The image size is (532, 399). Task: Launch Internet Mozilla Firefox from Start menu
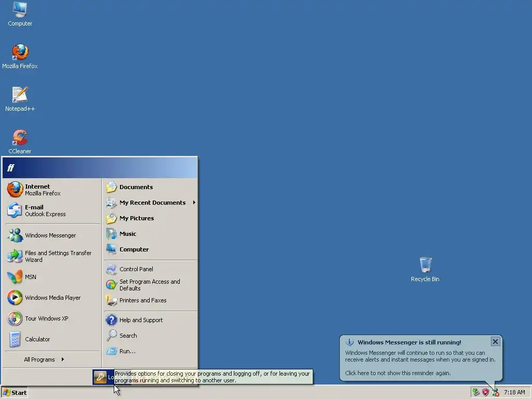(52, 190)
